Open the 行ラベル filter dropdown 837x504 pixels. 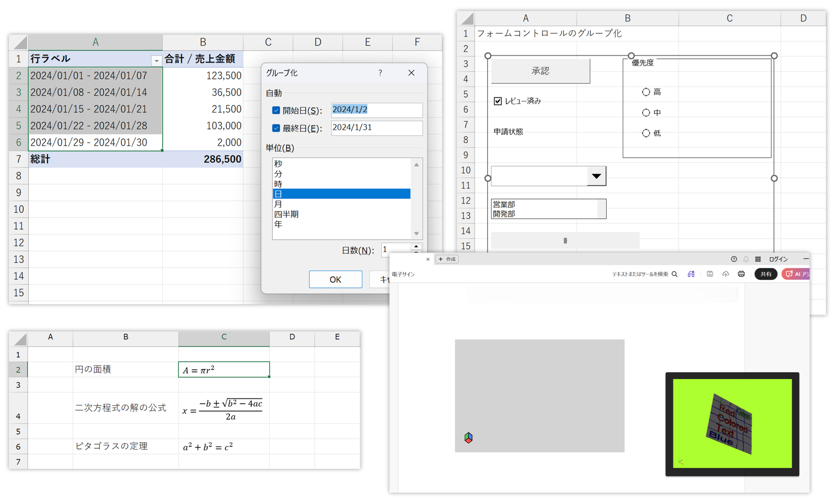click(x=157, y=61)
